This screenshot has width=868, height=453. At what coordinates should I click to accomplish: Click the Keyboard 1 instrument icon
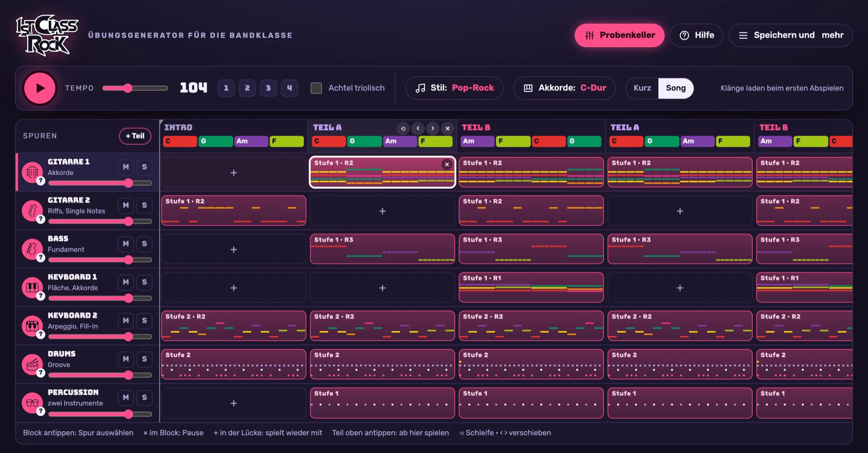pos(32,288)
